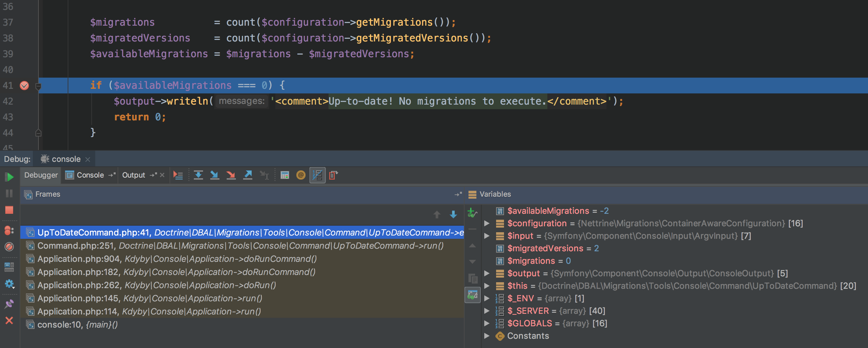The height and width of the screenshot is (348, 868).
Task: Click Show Execution Point icon
Action: pos(178,175)
